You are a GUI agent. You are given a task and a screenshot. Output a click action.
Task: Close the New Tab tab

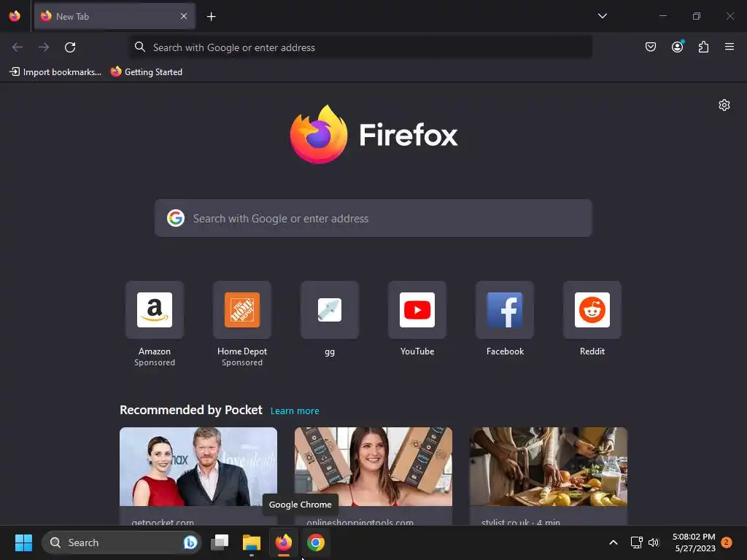click(x=183, y=16)
